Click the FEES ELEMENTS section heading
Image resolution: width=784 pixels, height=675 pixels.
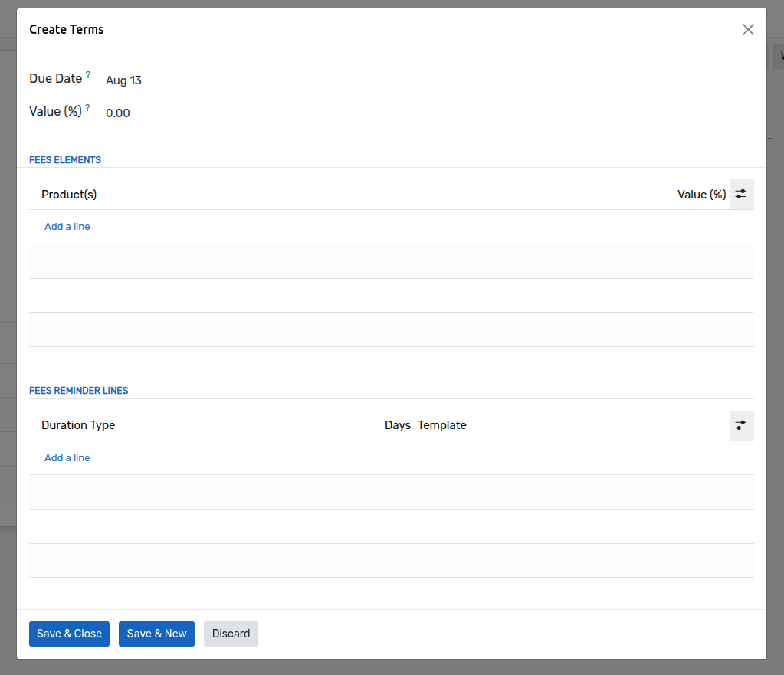click(65, 160)
